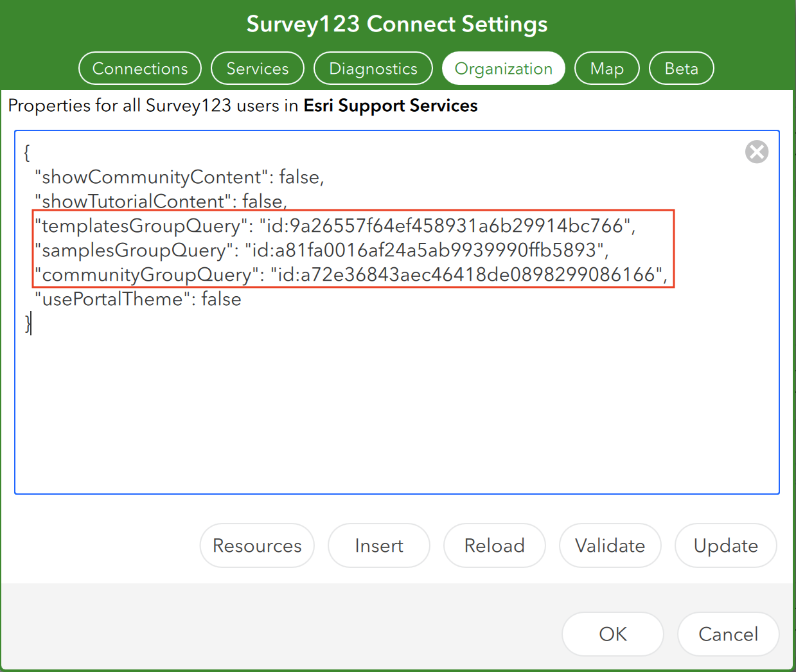
Task: Click the Esri Support Services organization name
Action: point(391,105)
